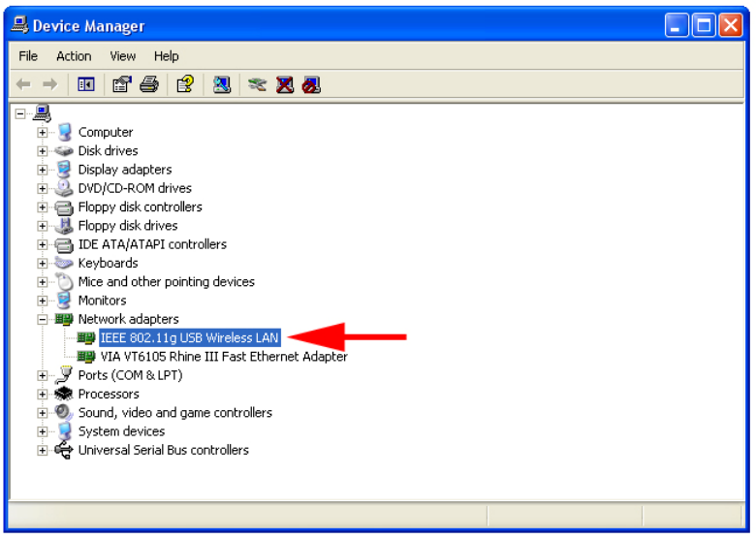Screen dimensions: 756x540
Task: Click the Forward arrow in toolbar
Action: [50, 85]
